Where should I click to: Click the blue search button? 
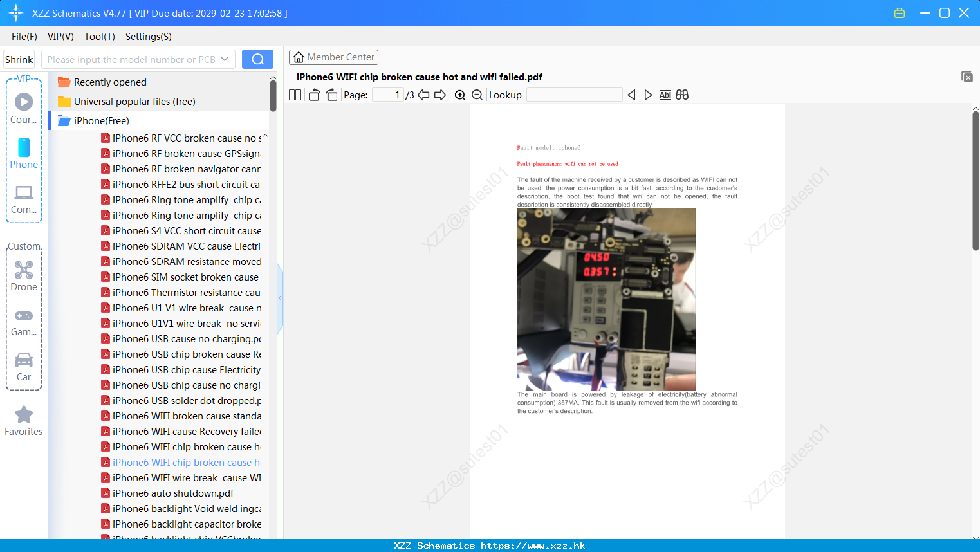[x=257, y=59]
